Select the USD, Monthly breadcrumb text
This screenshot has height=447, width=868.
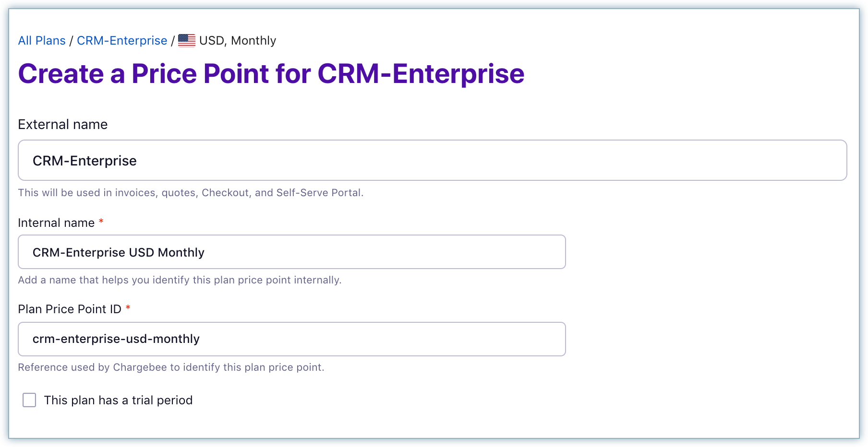(238, 41)
